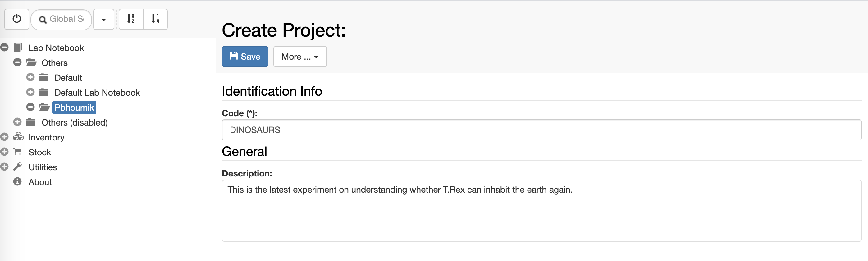Click the Utilities wrench icon
This screenshot has width=868, height=261.
point(17,167)
